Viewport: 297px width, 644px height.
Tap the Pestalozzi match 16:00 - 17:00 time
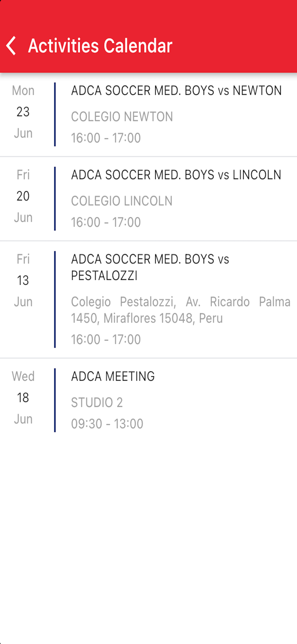(106, 339)
